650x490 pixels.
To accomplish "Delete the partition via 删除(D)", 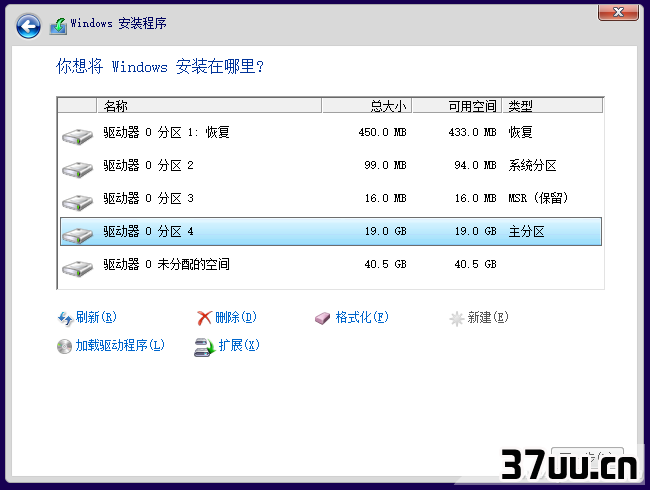I will [236, 317].
